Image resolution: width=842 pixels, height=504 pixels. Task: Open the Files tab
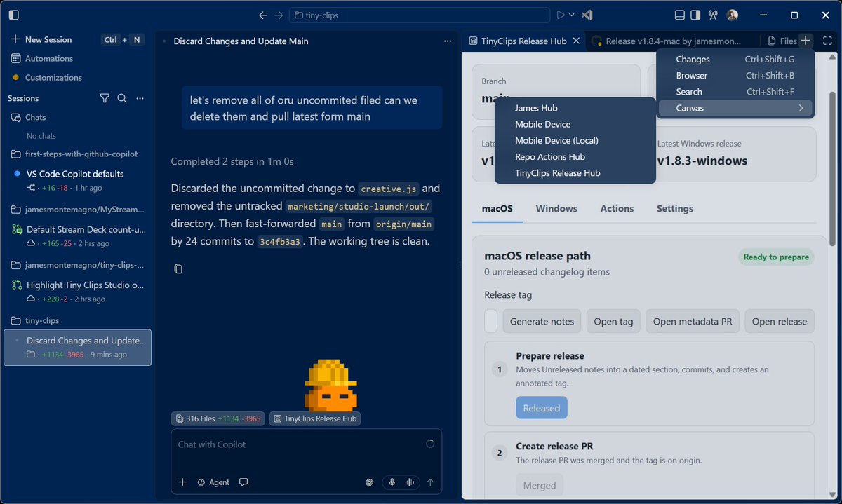click(782, 41)
